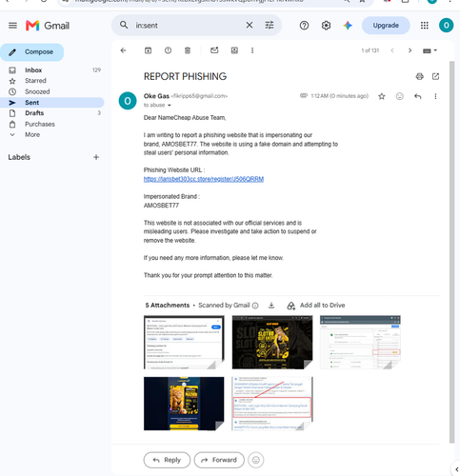This screenshot has height=476, width=460.
Task: Open the Inbox folder
Action: click(52, 70)
